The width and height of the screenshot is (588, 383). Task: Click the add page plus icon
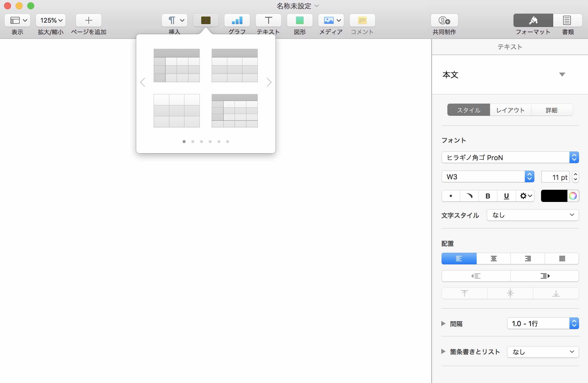point(88,20)
